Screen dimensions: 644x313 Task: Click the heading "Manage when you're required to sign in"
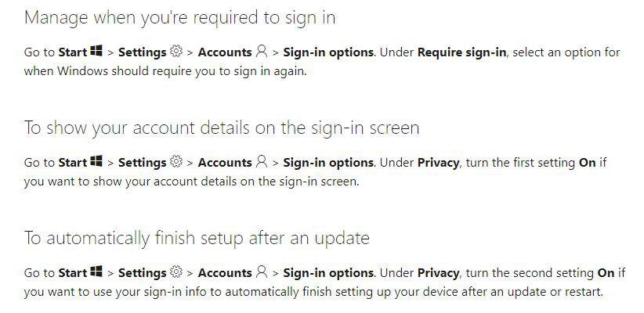(179, 17)
